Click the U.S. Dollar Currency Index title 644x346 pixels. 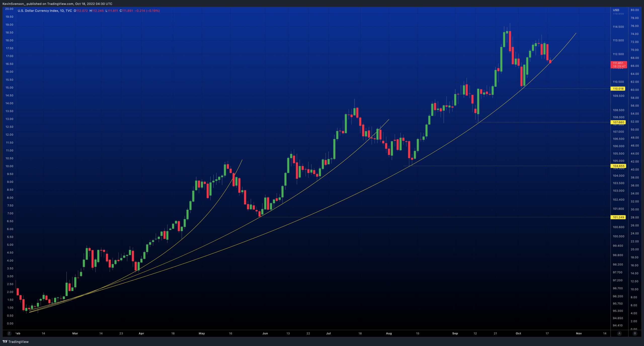38,11
